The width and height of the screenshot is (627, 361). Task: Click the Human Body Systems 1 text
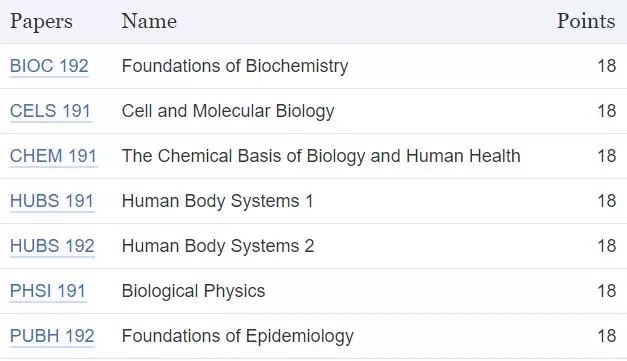pyautogui.click(x=218, y=201)
